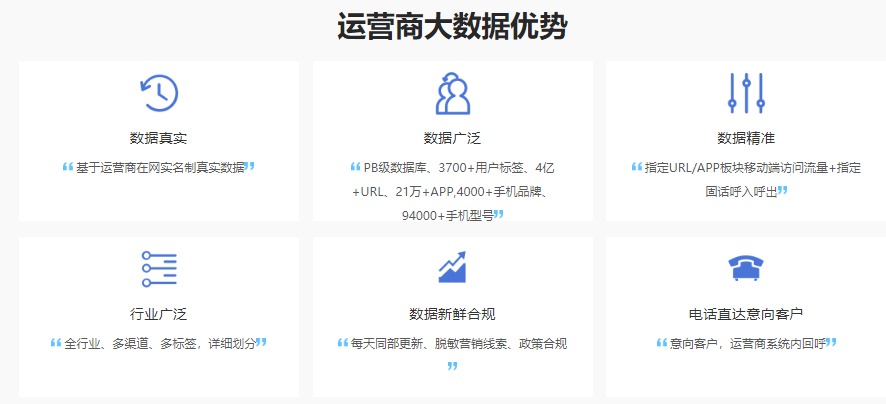Click the list icon above 行业广泛

[x=159, y=268]
